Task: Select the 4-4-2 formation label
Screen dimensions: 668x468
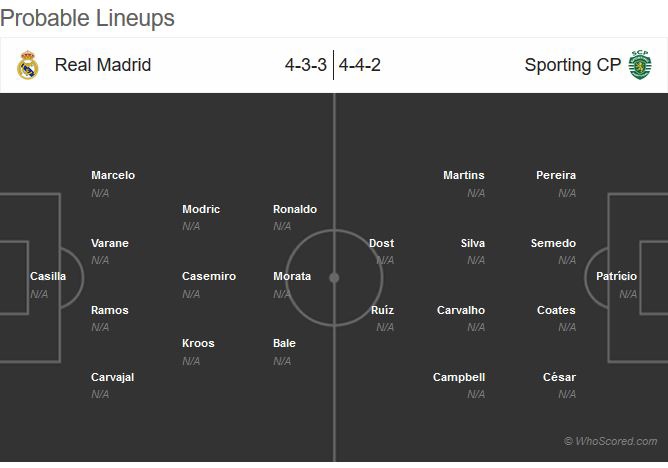Action: point(360,65)
